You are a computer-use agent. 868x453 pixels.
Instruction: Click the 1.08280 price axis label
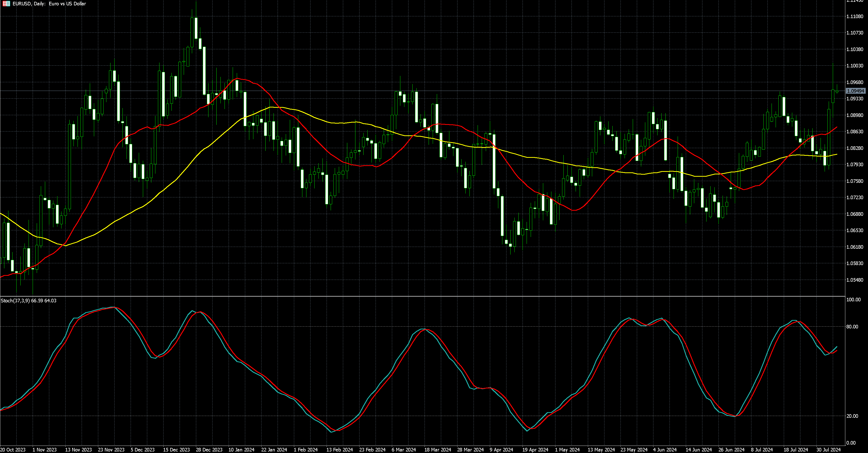854,148
